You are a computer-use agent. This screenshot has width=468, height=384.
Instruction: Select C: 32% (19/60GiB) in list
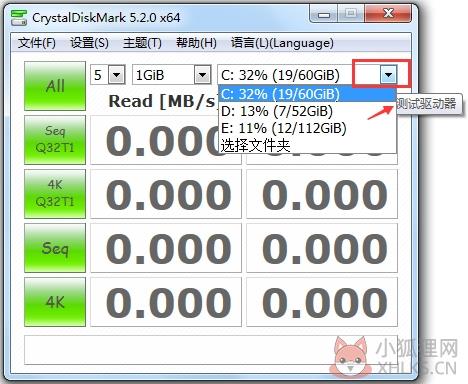pyautogui.click(x=307, y=94)
